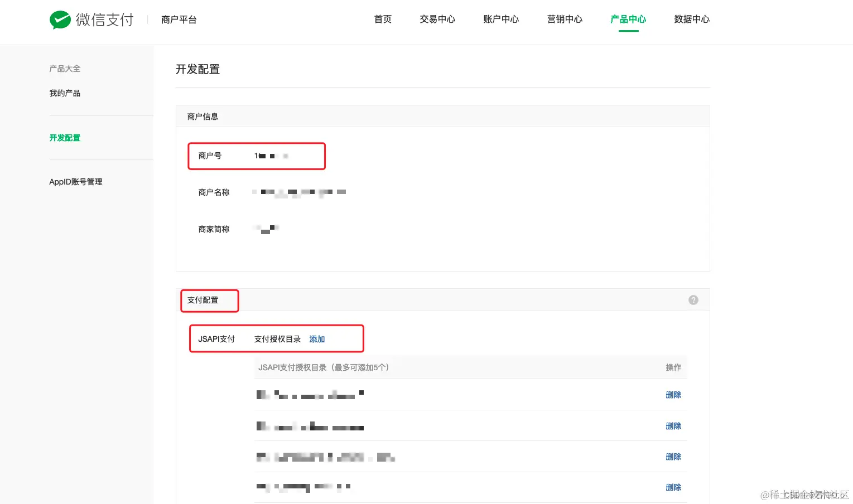The image size is (853, 504).
Task: Open the help tooltip beside 支付配置
Action: point(693,300)
